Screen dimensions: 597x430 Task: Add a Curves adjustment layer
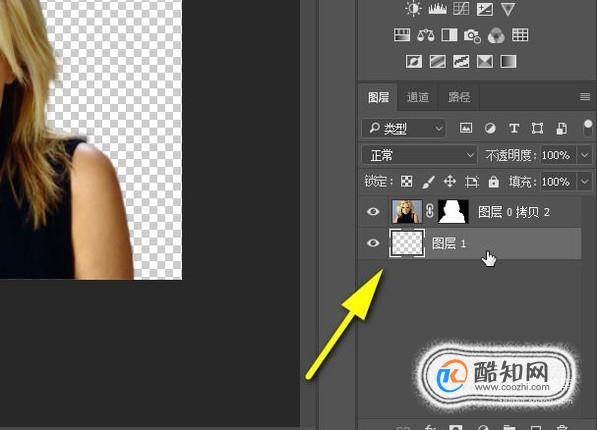pos(461,8)
